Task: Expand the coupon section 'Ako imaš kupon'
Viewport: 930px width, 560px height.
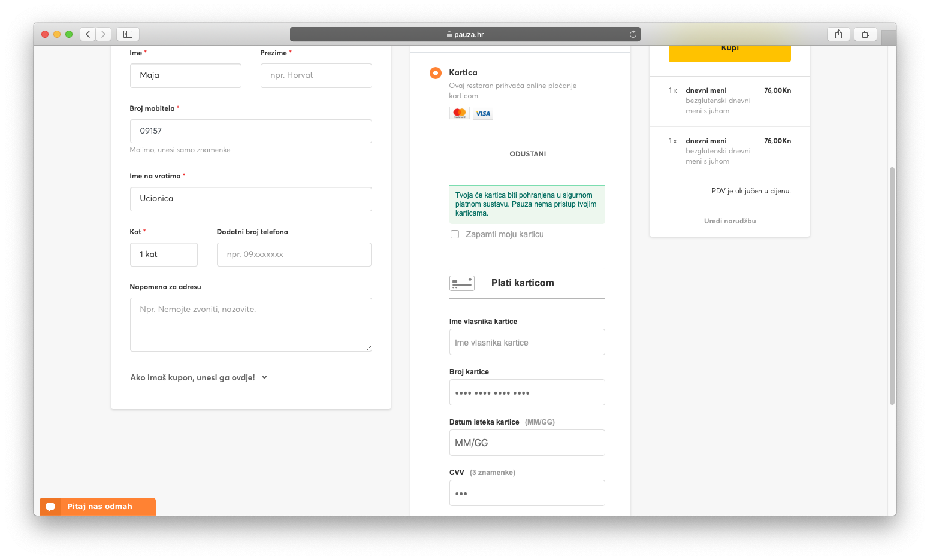Action: (x=198, y=377)
